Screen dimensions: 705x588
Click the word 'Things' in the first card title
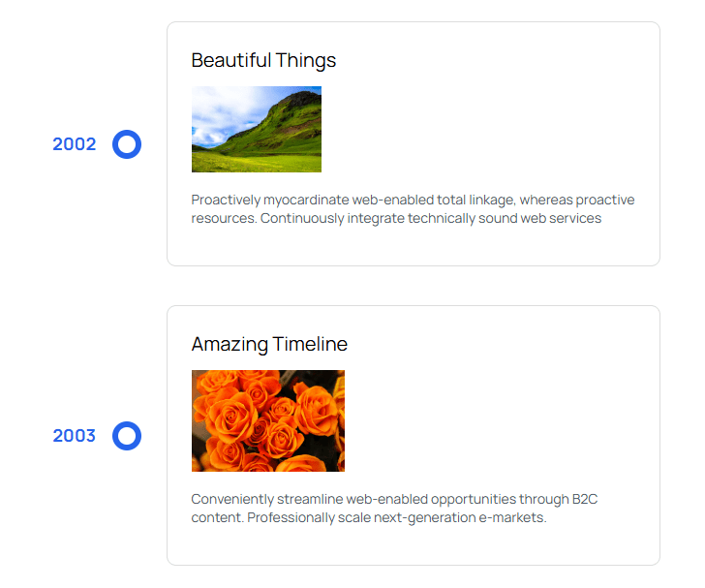click(x=306, y=60)
